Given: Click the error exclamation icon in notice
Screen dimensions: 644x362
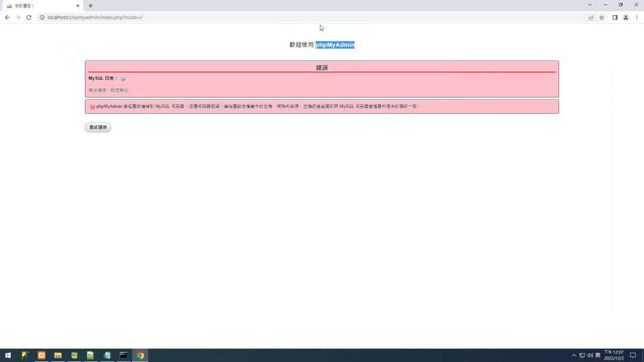Looking at the screenshot, I should pos(92,107).
